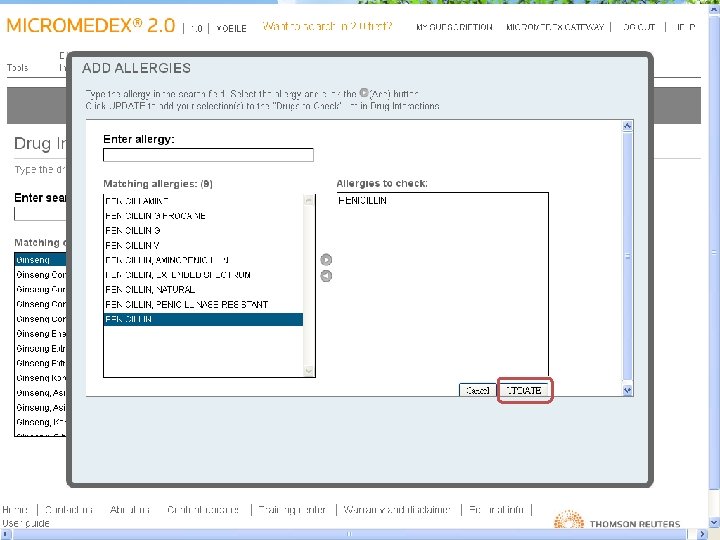
Task: Open the Content updates footer link
Action: (203, 509)
